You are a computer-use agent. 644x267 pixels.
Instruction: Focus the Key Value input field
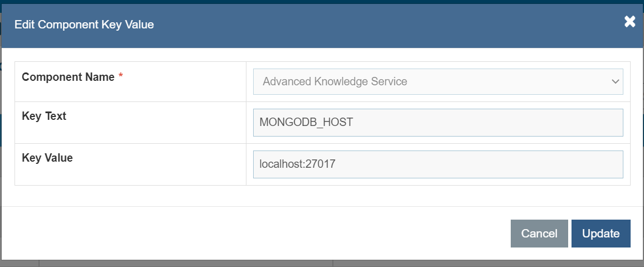pyautogui.click(x=438, y=164)
